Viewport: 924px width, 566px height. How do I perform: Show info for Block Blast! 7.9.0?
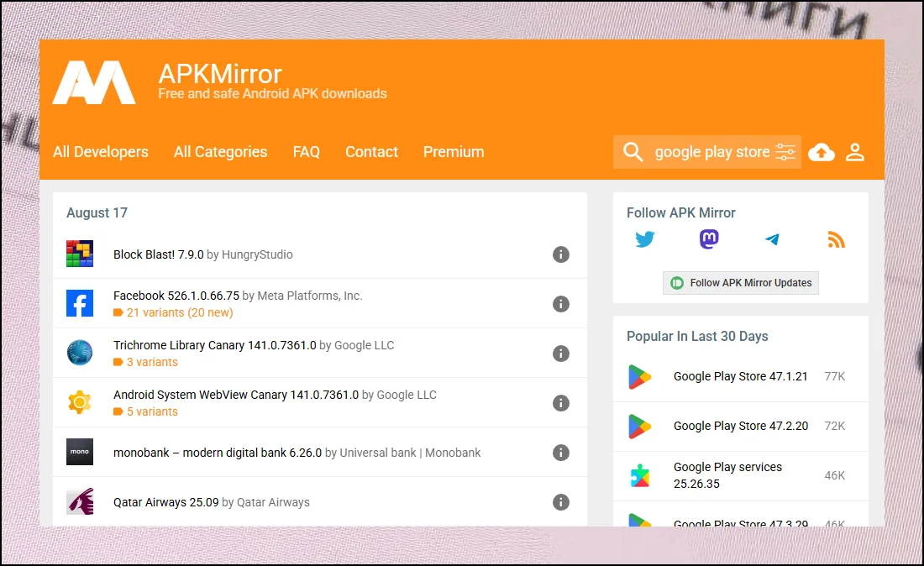pyautogui.click(x=561, y=254)
